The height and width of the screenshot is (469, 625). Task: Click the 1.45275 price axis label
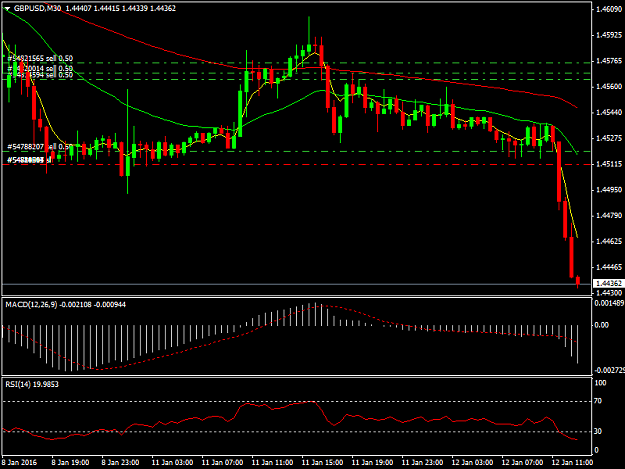coord(609,138)
